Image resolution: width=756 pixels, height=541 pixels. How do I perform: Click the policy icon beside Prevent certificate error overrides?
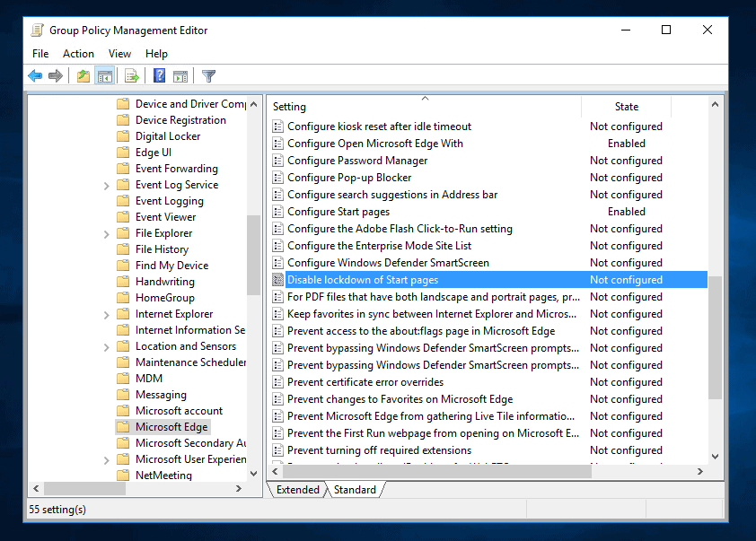click(x=277, y=382)
